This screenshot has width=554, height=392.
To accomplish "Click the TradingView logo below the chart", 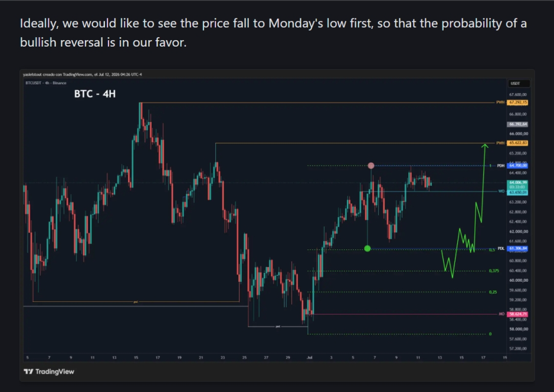I will (49, 371).
